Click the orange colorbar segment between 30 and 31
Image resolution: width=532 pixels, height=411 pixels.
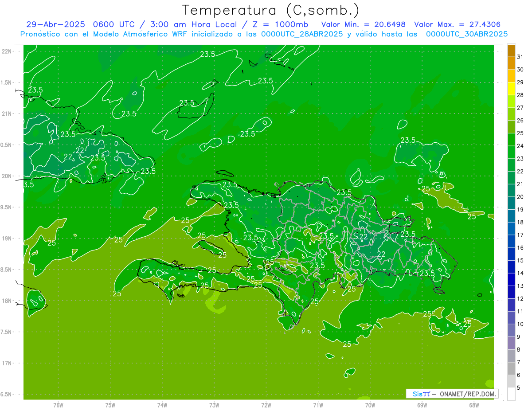tap(511, 63)
